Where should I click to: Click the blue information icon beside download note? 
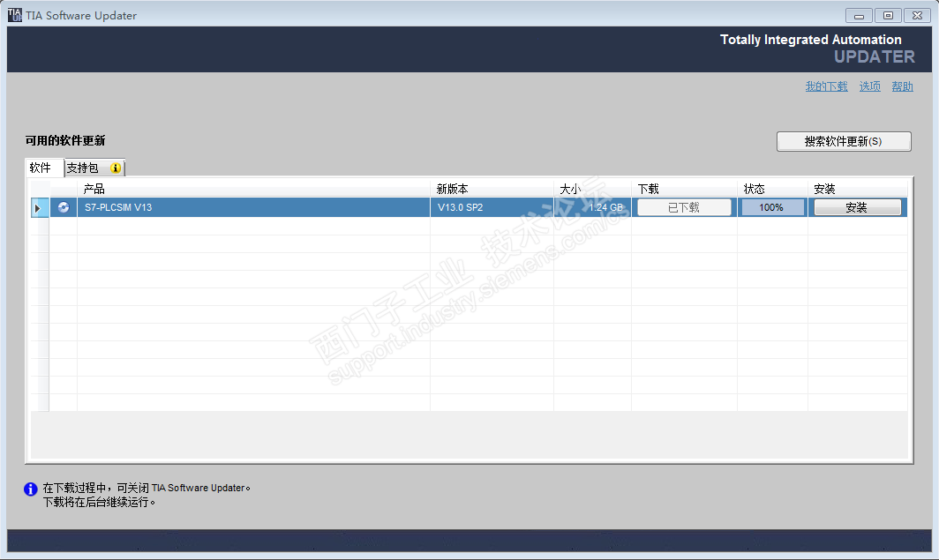tap(31, 489)
